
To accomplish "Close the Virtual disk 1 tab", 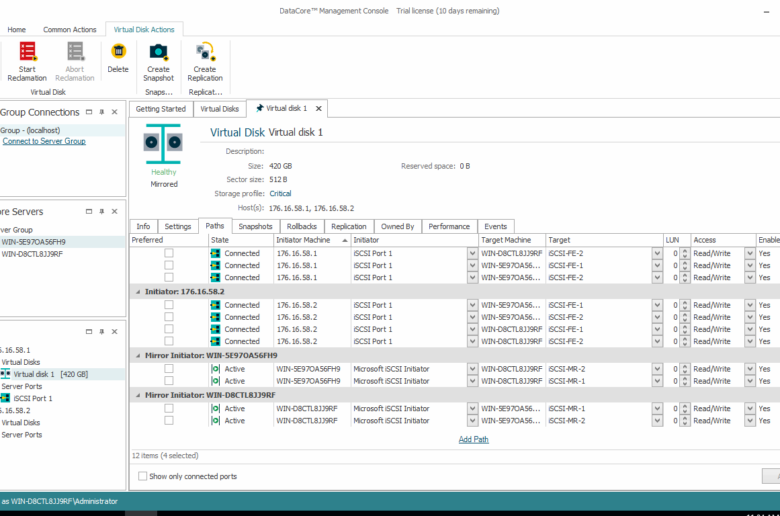I will pyautogui.click(x=319, y=108).
